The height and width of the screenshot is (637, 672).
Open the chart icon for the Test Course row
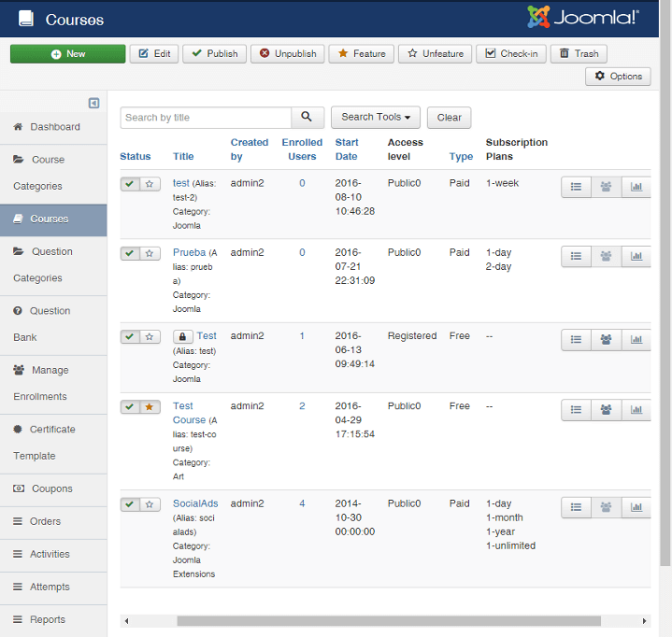click(636, 410)
